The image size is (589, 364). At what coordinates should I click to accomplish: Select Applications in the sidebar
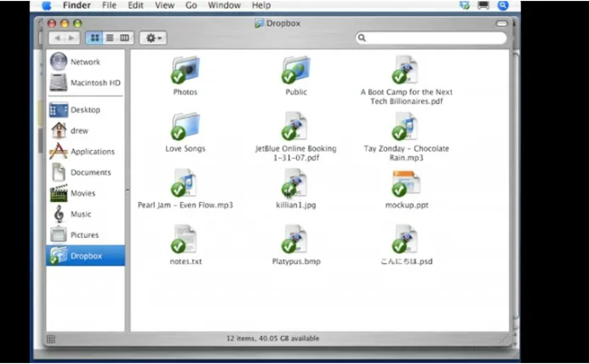pos(92,151)
